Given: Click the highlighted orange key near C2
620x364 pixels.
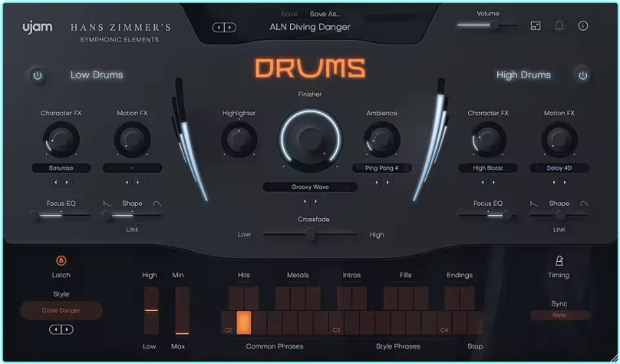Looking at the screenshot, I should coord(243,323).
